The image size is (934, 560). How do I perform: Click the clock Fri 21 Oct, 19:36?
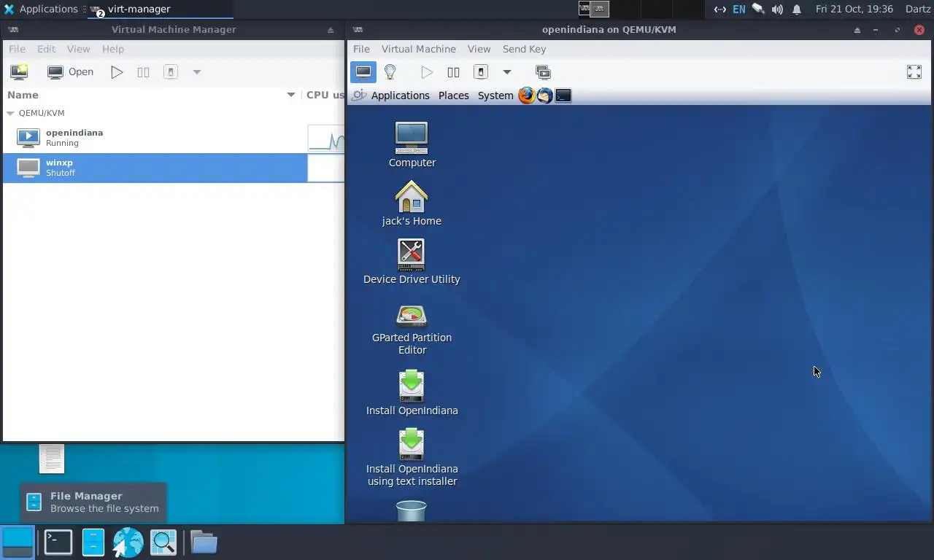854,9
